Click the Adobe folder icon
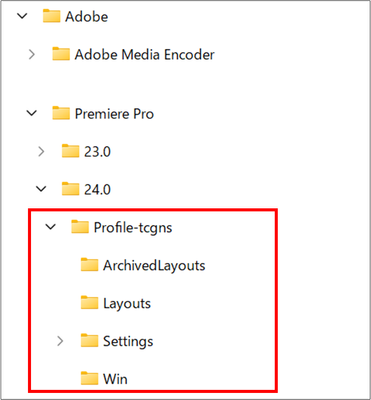 coord(51,16)
